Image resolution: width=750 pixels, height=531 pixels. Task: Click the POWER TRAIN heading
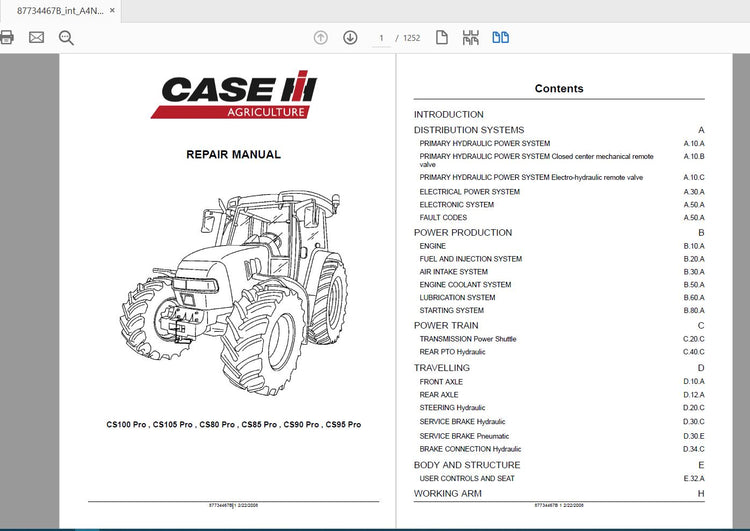click(x=446, y=325)
